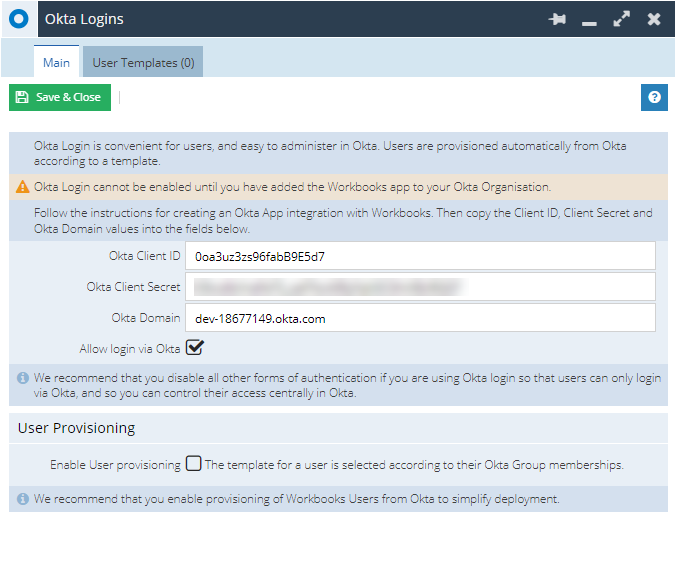Click the 'Okta Login is convenient' description

point(330,154)
